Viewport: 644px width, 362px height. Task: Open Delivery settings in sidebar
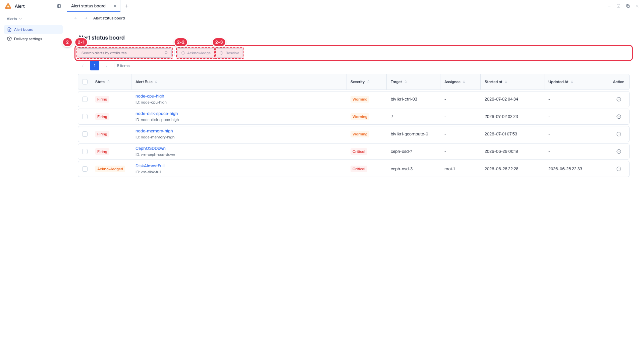pos(33,39)
